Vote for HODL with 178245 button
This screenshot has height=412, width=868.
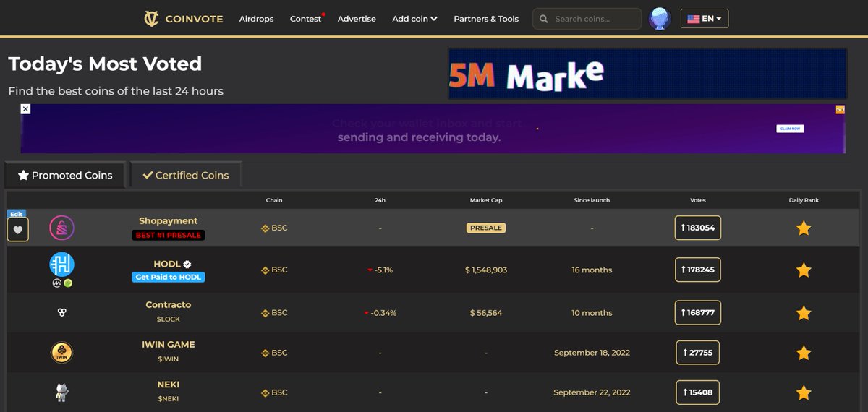(x=698, y=270)
